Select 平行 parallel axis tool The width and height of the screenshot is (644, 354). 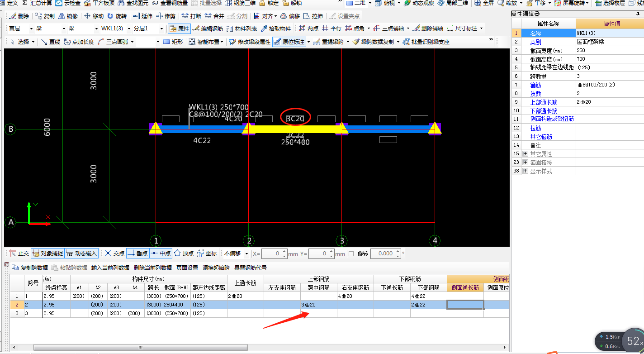(x=331, y=29)
